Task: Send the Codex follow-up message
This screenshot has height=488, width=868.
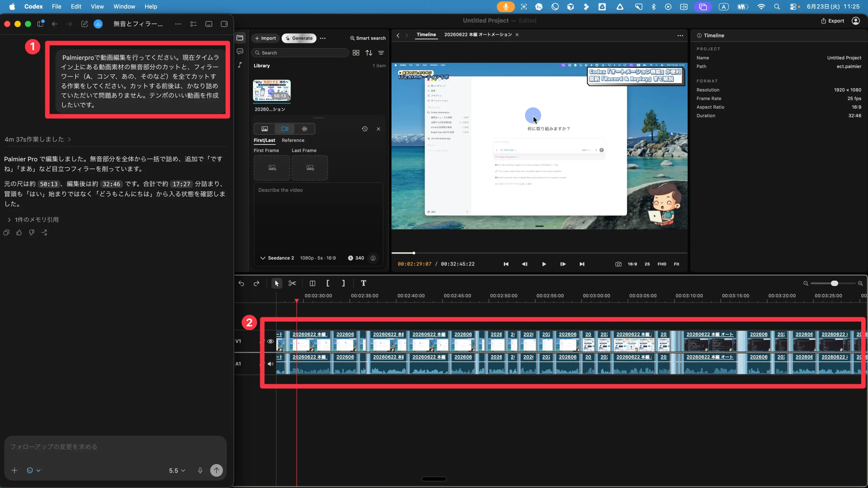Action: pos(216,470)
